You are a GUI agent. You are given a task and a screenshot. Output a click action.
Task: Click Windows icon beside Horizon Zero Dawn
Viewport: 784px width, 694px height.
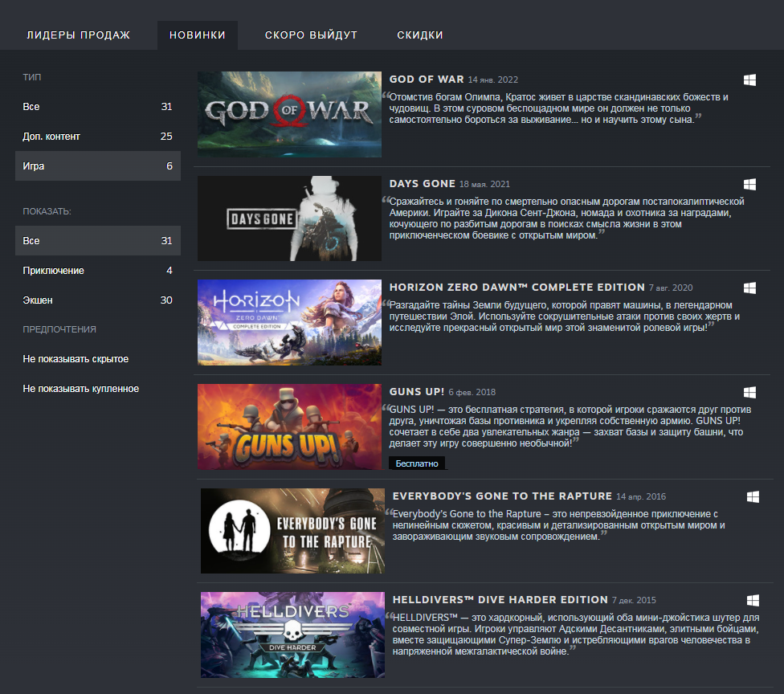pos(749,288)
